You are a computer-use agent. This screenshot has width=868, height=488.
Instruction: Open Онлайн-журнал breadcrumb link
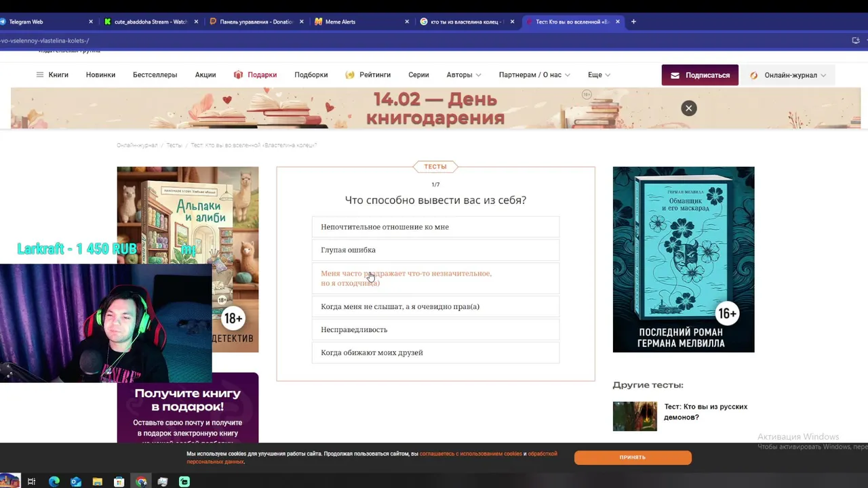pos(137,145)
